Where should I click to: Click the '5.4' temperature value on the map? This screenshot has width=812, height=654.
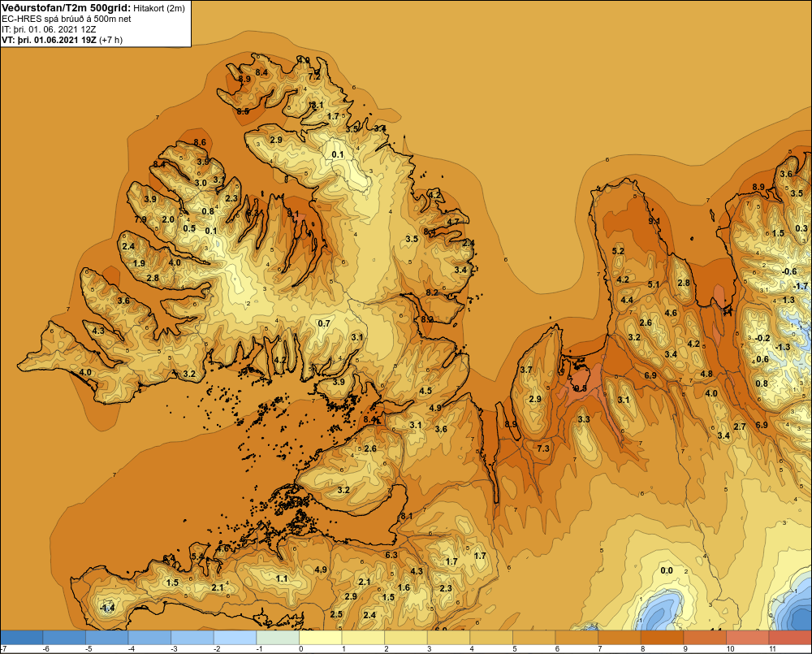(x=198, y=557)
